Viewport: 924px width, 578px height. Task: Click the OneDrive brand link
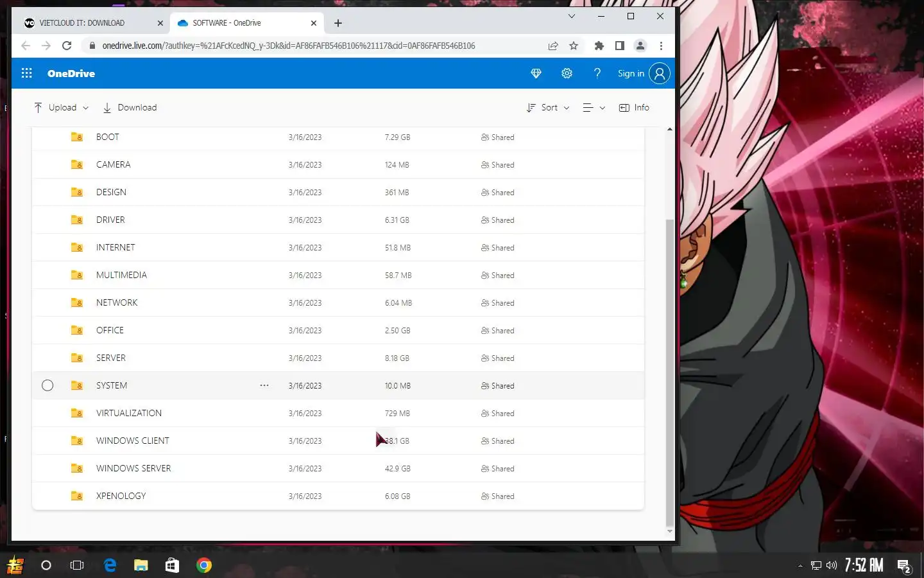point(71,73)
